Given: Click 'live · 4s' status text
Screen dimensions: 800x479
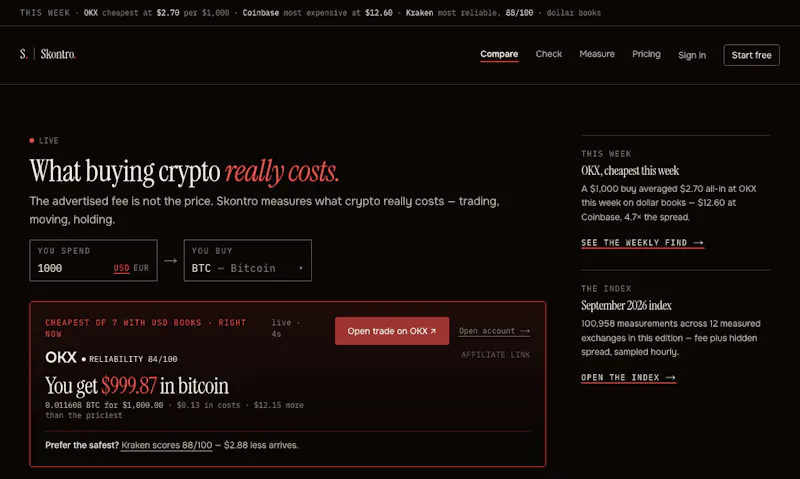Looking at the screenshot, I should click(x=285, y=328).
